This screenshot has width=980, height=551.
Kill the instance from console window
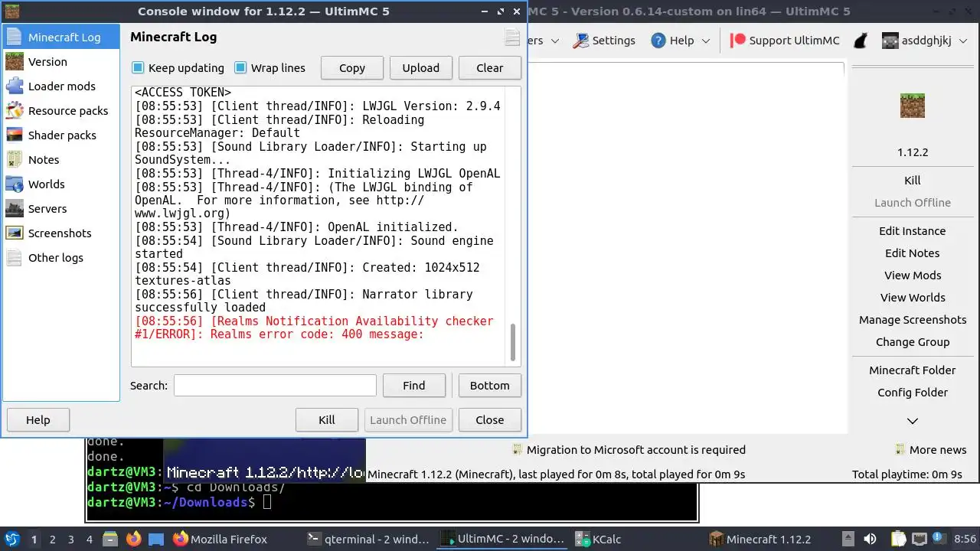(x=327, y=419)
